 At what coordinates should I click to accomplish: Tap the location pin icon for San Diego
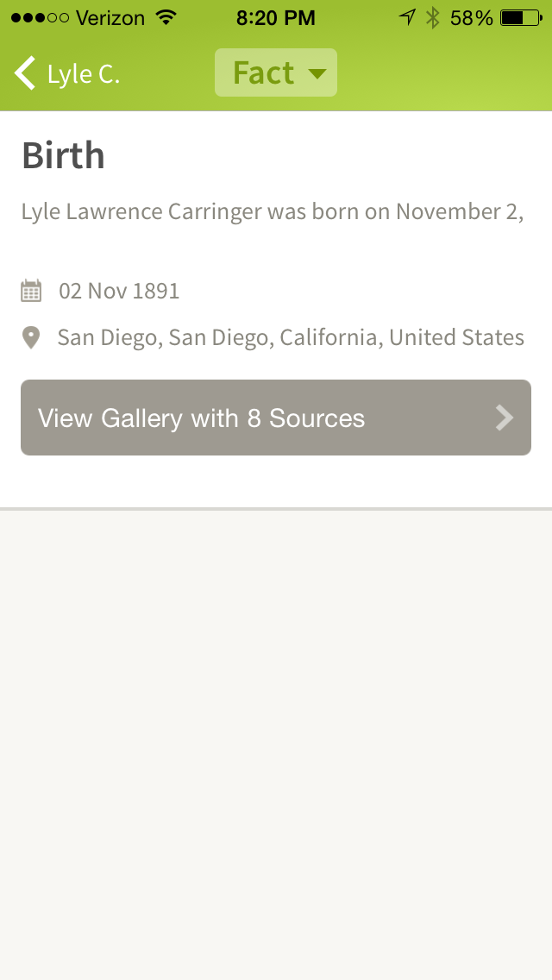pos(32,337)
